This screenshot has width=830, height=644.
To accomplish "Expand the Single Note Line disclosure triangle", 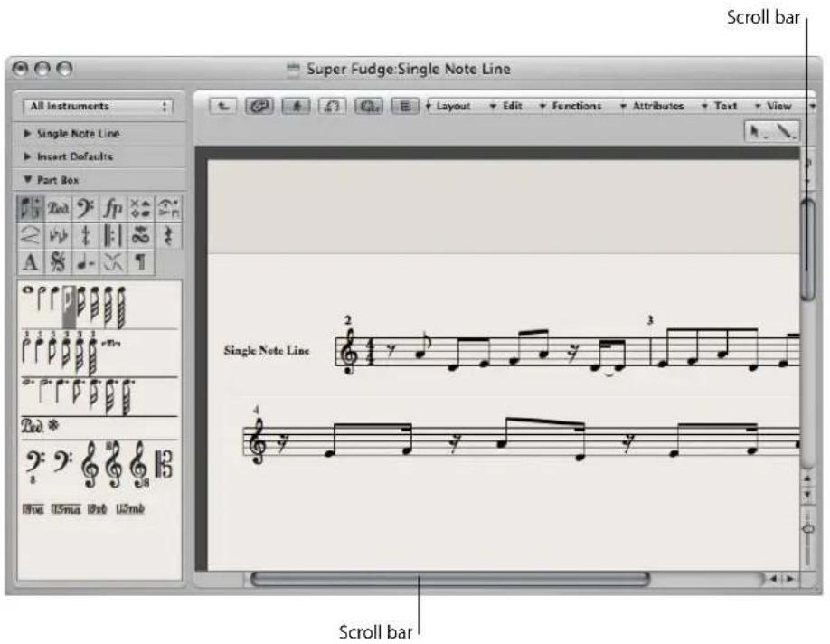I will click(27, 134).
